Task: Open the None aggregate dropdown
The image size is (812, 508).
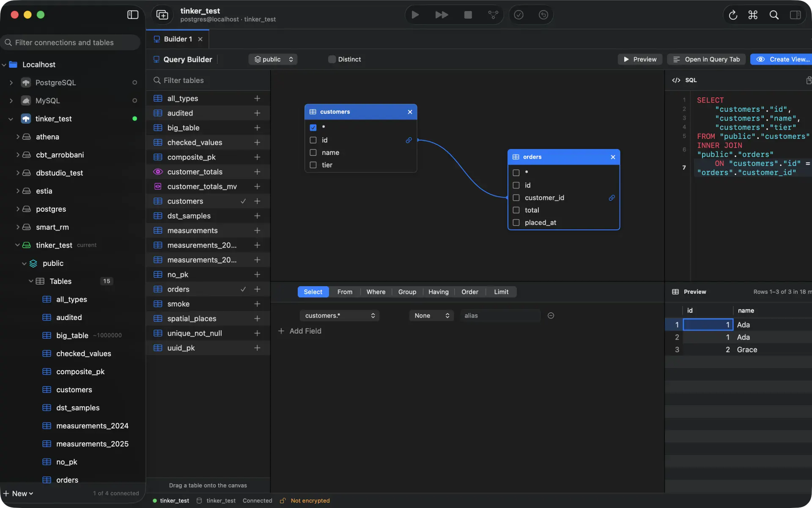Action: 431,315
